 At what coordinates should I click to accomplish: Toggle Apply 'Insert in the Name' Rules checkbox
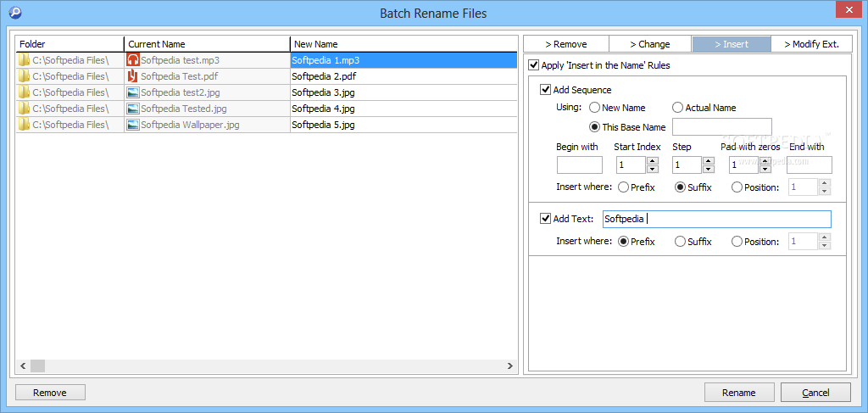pyautogui.click(x=534, y=65)
